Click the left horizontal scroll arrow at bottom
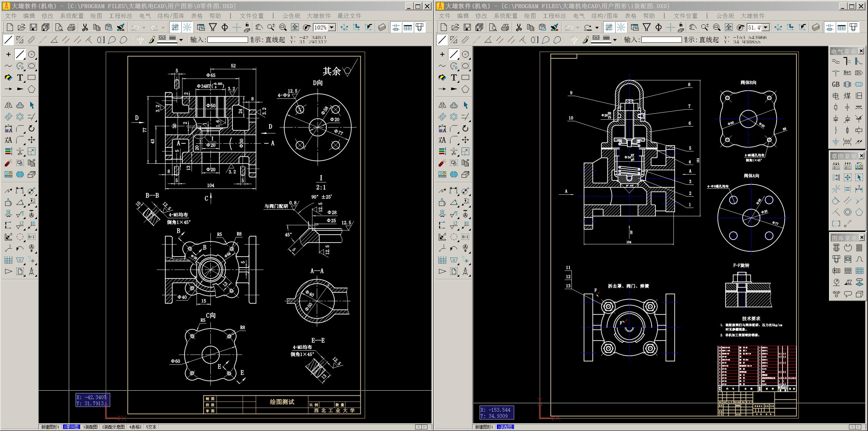868x431 pixels. (x=418, y=427)
